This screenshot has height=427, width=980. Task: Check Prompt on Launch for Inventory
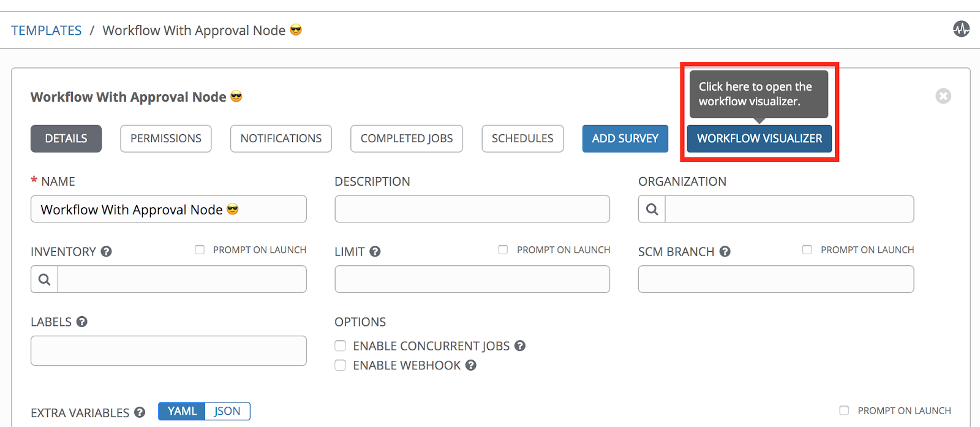click(199, 249)
